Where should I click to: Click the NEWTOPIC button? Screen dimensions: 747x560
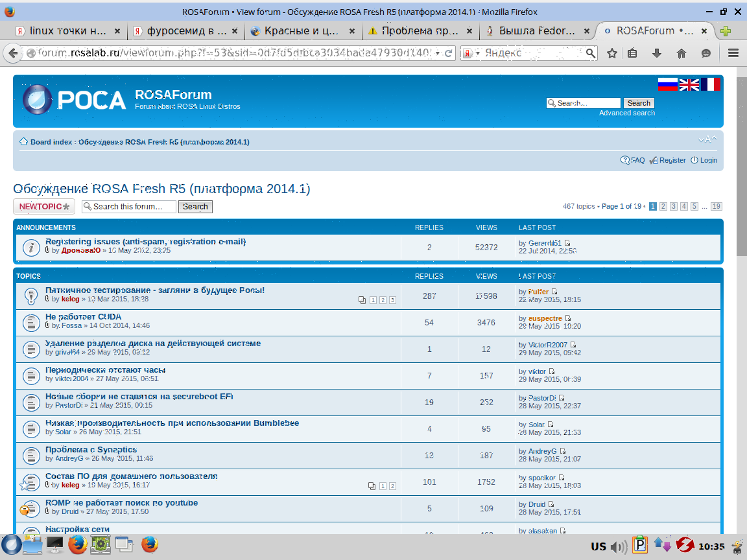pyautogui.click(x=44, y=207)
